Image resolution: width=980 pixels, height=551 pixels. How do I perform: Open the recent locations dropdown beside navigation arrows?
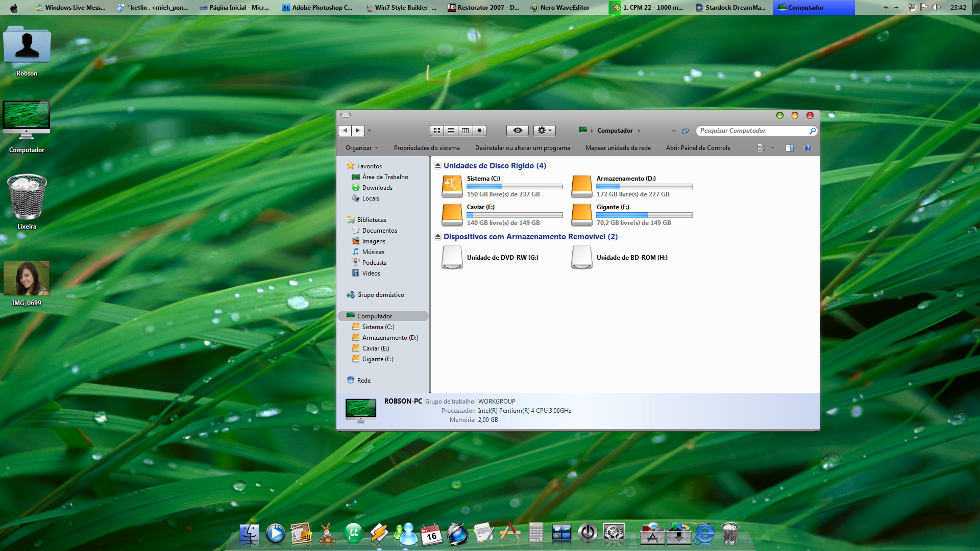pyautogui.click(x=370, y=131)
